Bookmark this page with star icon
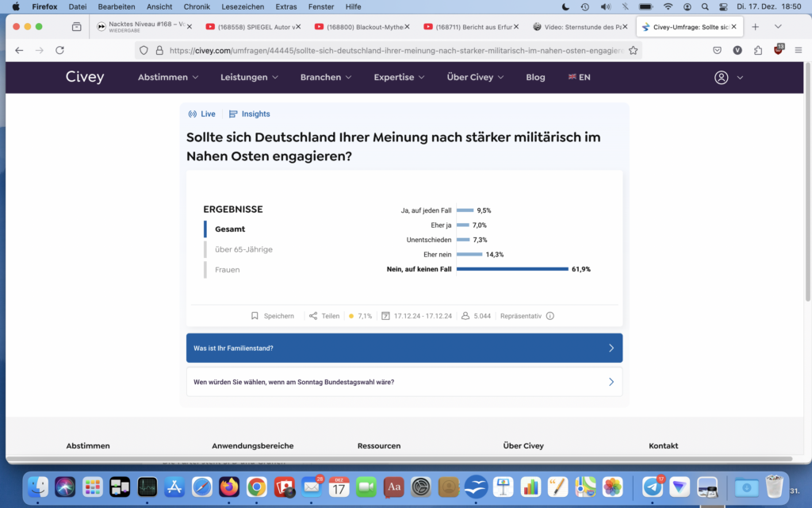This screenshot has width=812, height=508. click(x=633, y=50)
